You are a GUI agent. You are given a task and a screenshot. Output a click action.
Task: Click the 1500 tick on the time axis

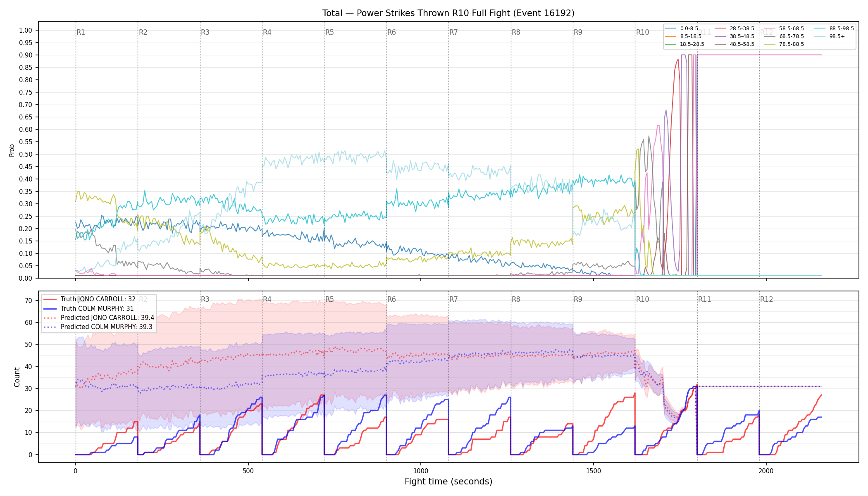pos(594,471)
